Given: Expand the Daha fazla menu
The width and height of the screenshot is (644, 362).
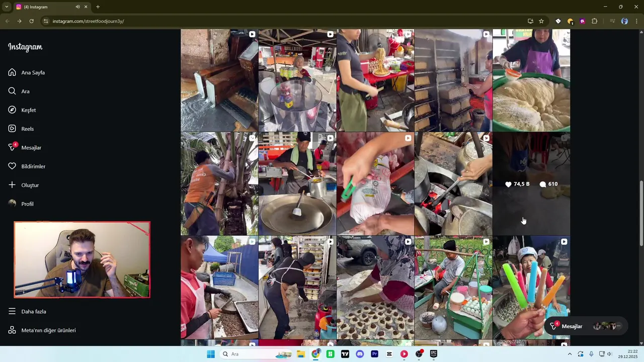Looking at the screenshot, I should (x=27, y=311).
